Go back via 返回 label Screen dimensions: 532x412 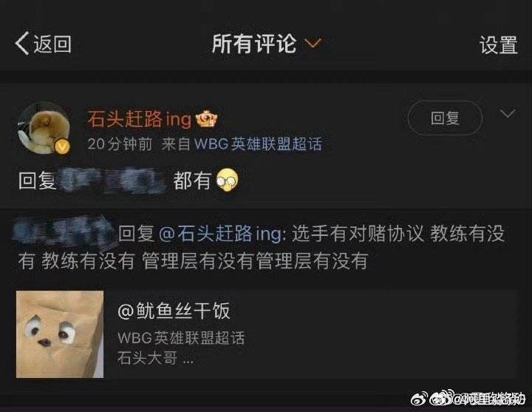click(x=52, y=44)
